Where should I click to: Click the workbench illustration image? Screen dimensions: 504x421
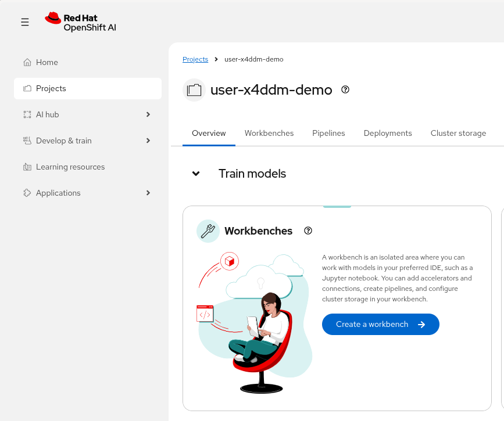point(254,322)
